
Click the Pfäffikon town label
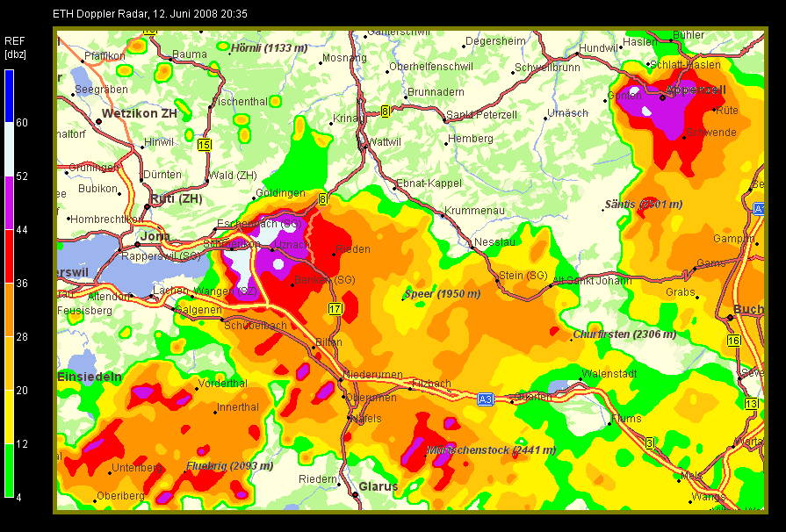tap(105, 56)
